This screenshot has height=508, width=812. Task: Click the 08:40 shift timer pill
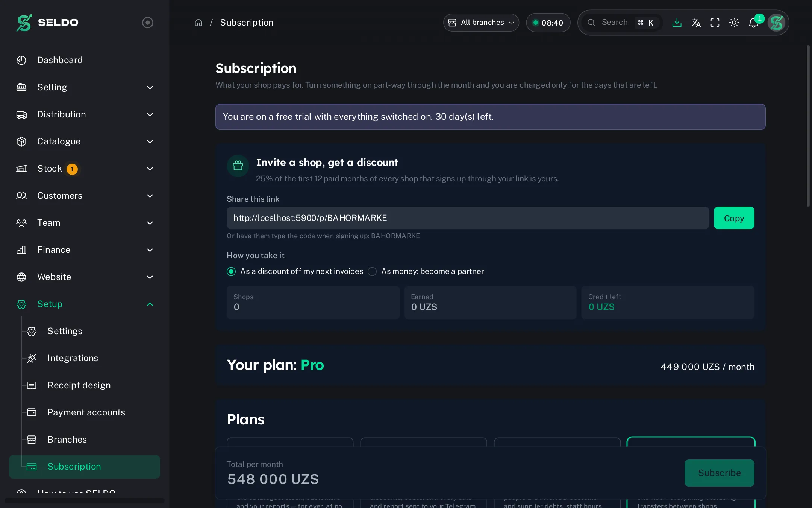coord(548,23)
